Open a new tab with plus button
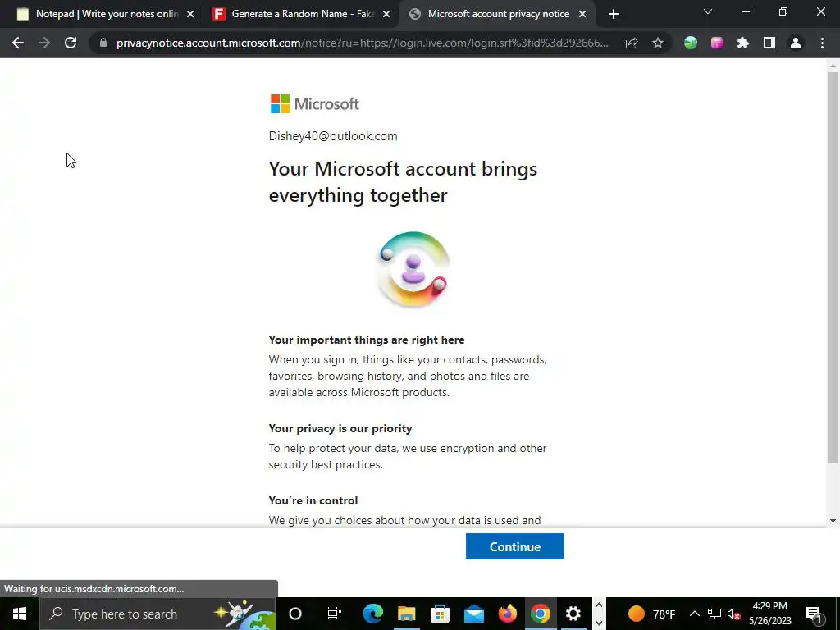The height and width of the screenshot is (630, 840). [614, 15]
